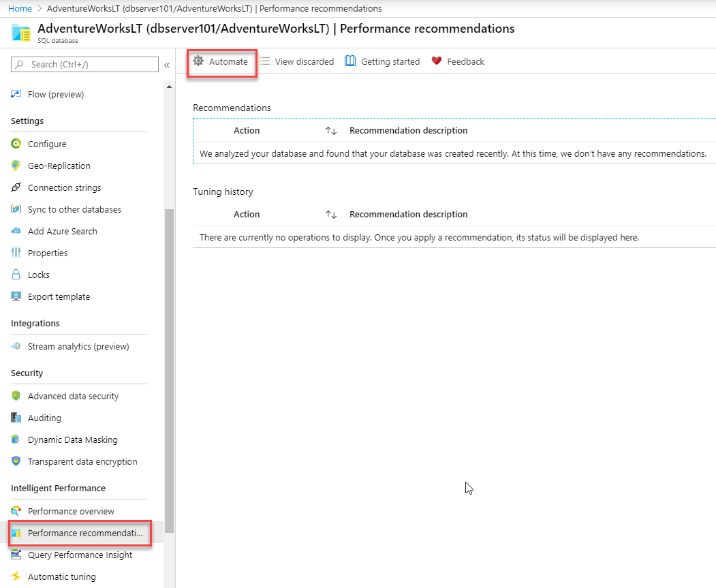Open Getting started guide

[x=382, y=61]
